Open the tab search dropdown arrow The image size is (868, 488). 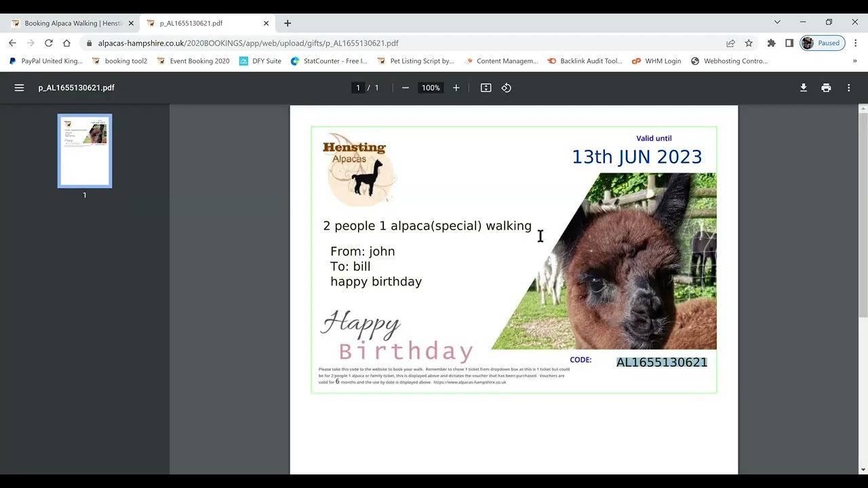[x=777, y=22]
